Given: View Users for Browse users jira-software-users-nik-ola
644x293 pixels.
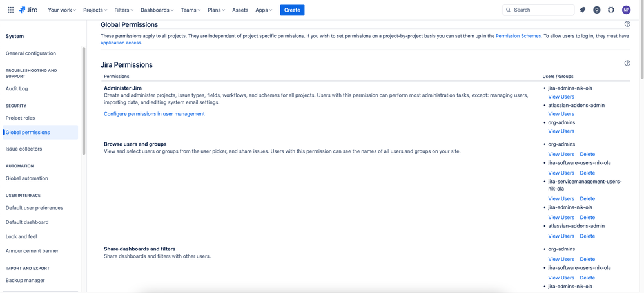Looking at the screenshot, I should click(x=561, y=173).
